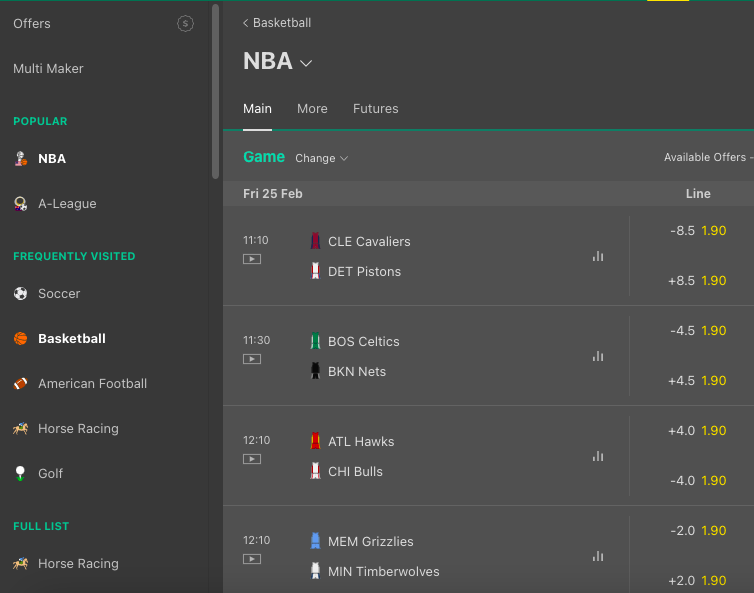Bet MEM Grizzlies -2.0 at 1.90

pyautogui.click(x=698, y=531)
